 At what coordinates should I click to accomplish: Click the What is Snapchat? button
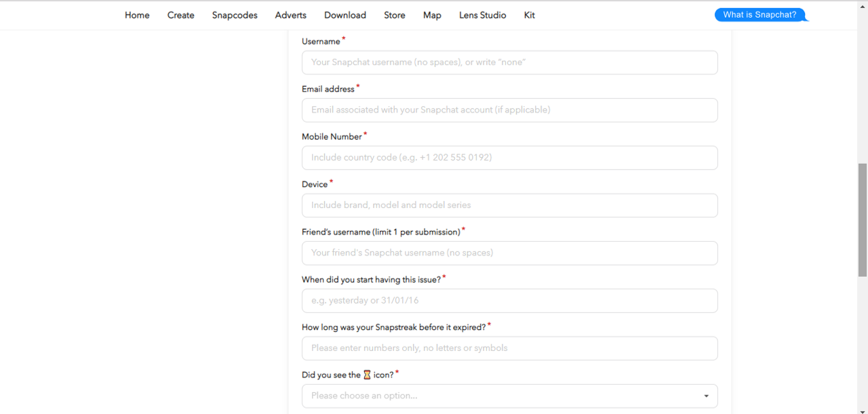tap(760, 14)
